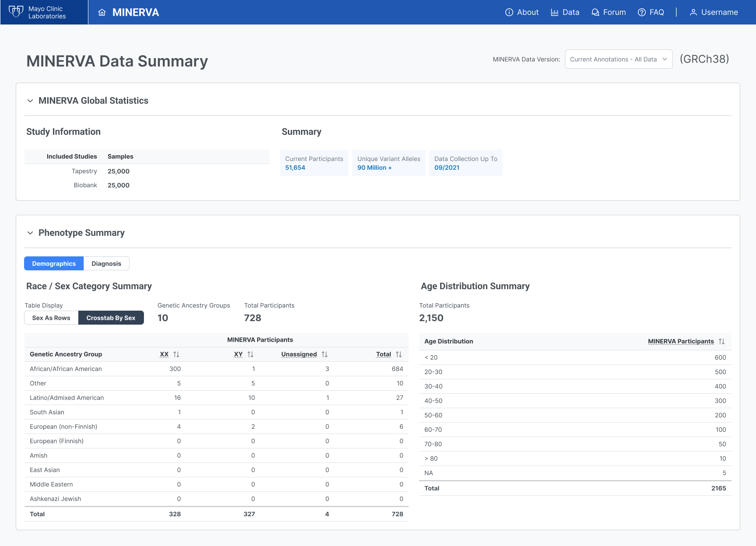Click the Unassigned column header label
756x546 pixels.
click(299, 354)
